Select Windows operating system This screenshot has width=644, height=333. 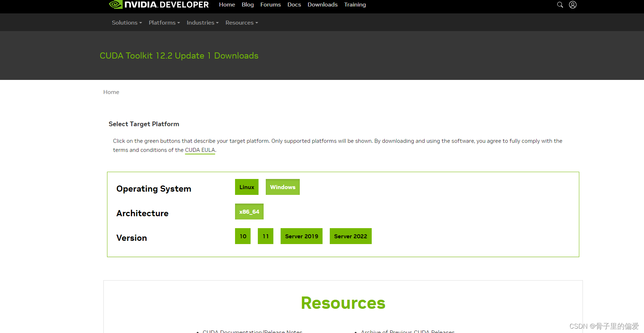[x=283, y=187]
